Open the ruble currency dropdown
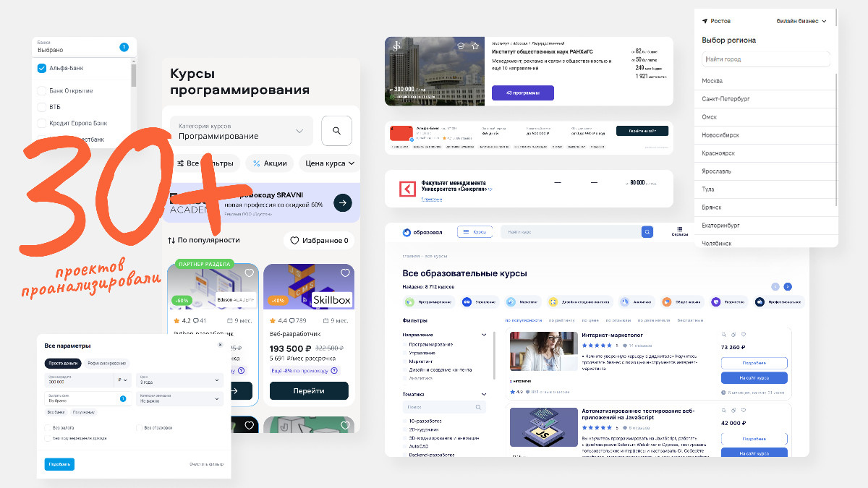The image size is (868, 488). (x=122, y=380)
